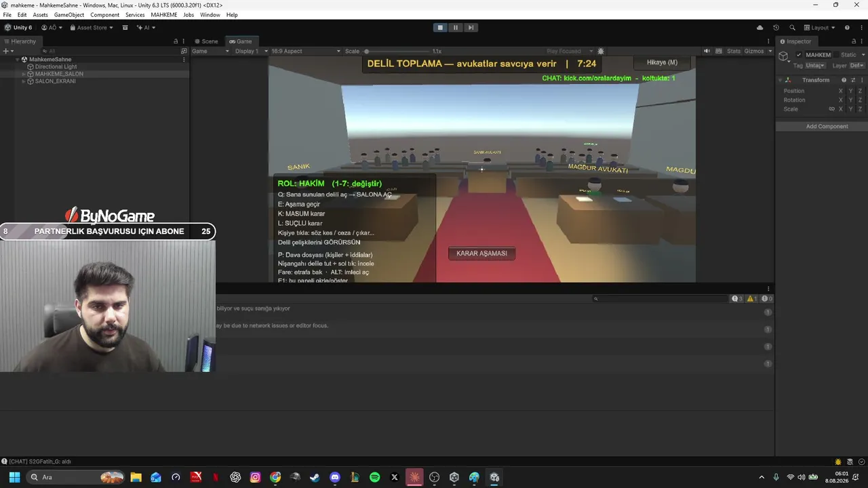
Task: Toggle the Game view shortcuts keyboard icon
Action: tap(718, 51)
